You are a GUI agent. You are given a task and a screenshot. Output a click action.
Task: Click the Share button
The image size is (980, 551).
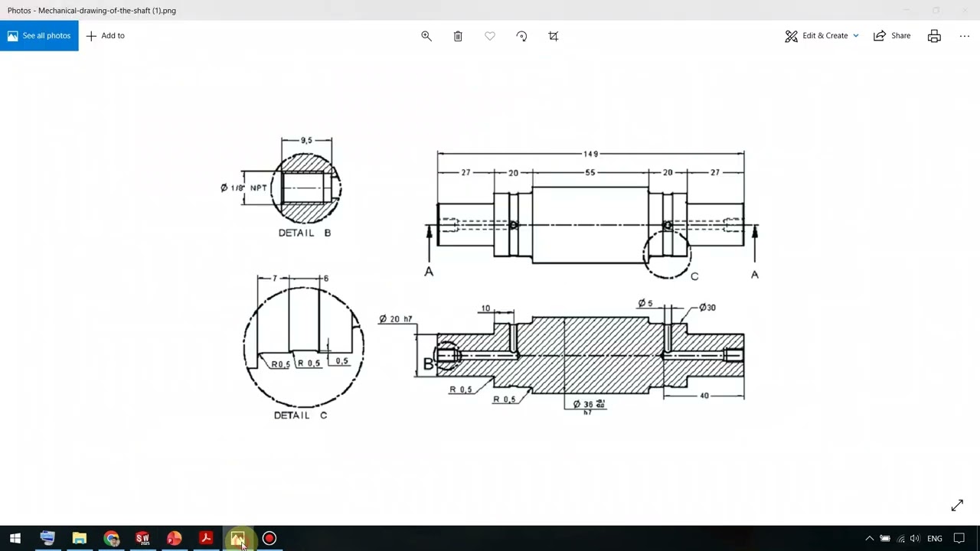pyautogui.click(x=892, y=36)
